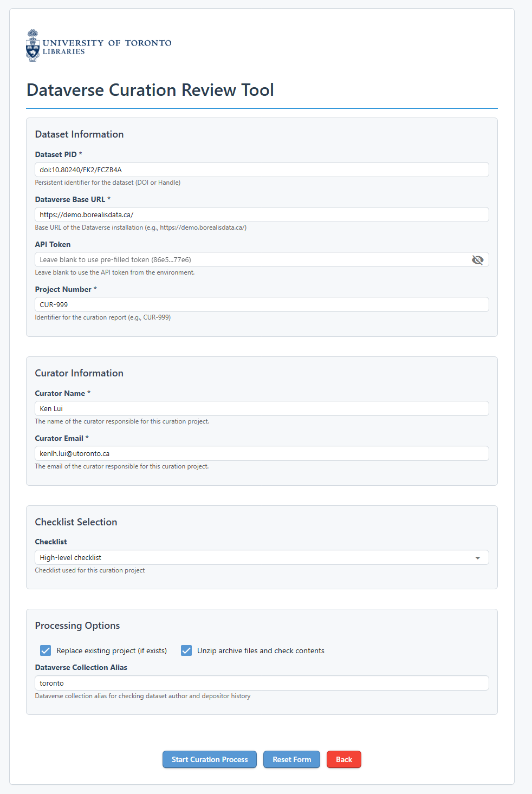Viewport: 532px width, 794px height.
Task: Click the red Back button
Action: [x=343, y=759]
